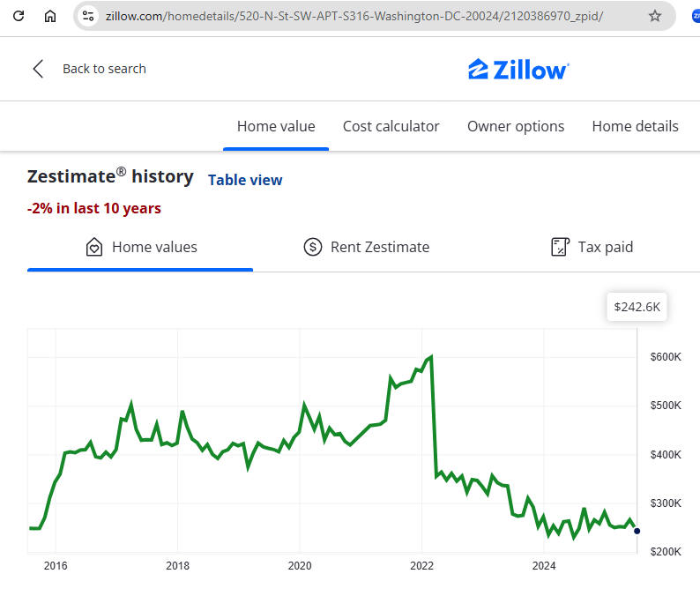The image size is (700, 596).
Task: Click the chart's final dark data point
Action: [637, 531]
